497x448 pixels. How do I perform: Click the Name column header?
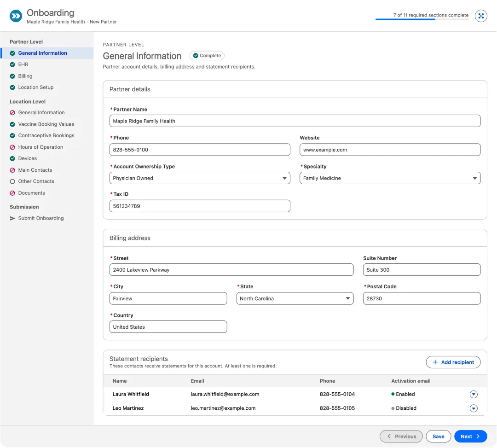[120, 381]
